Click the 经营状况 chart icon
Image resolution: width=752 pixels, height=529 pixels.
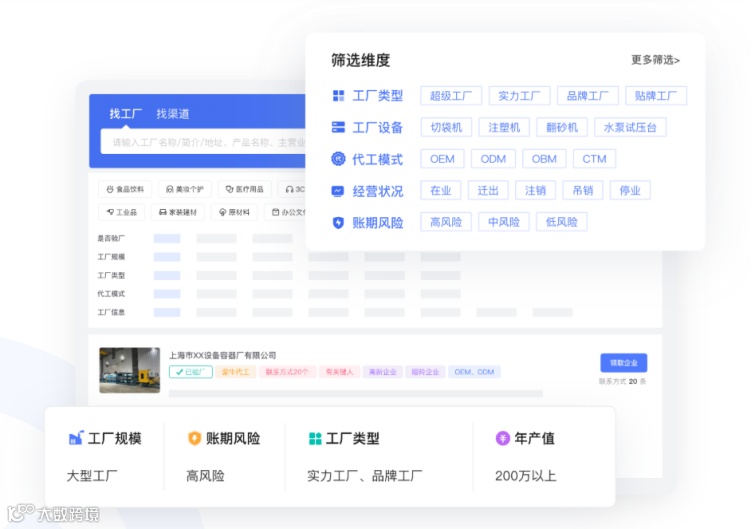(338, 191)
